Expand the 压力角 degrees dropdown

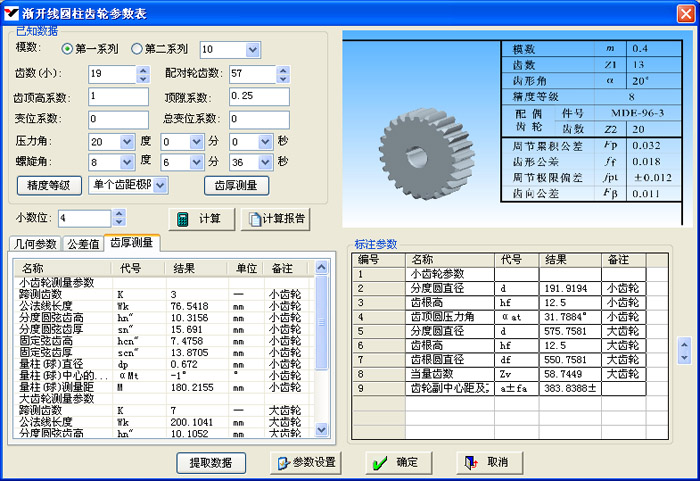pos(127,142)
